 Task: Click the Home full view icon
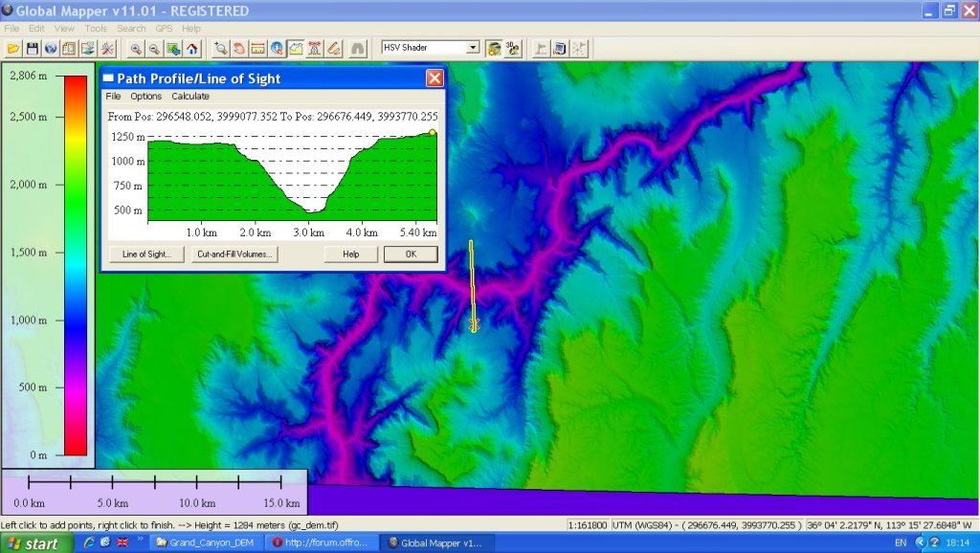(x=191, y=48)
